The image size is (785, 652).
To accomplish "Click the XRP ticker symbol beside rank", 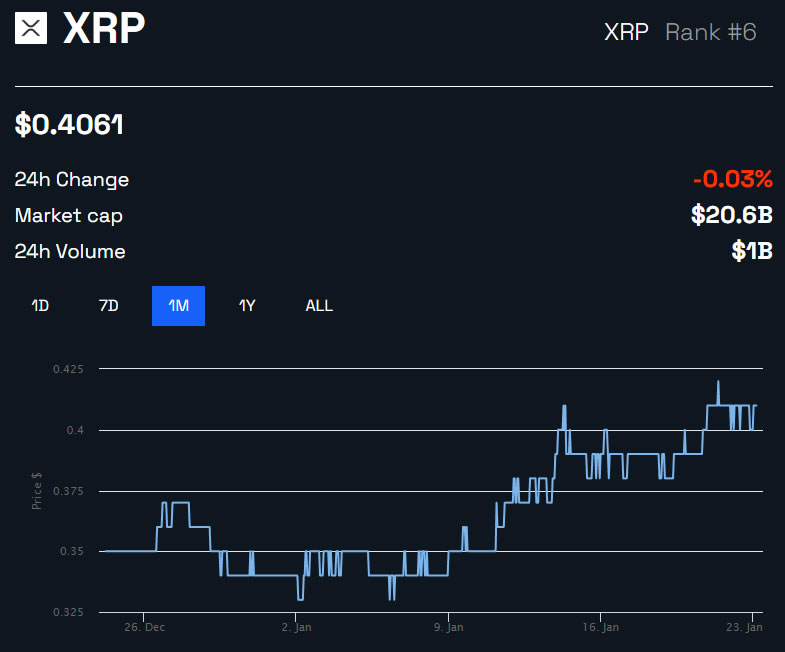I will 626,32.
